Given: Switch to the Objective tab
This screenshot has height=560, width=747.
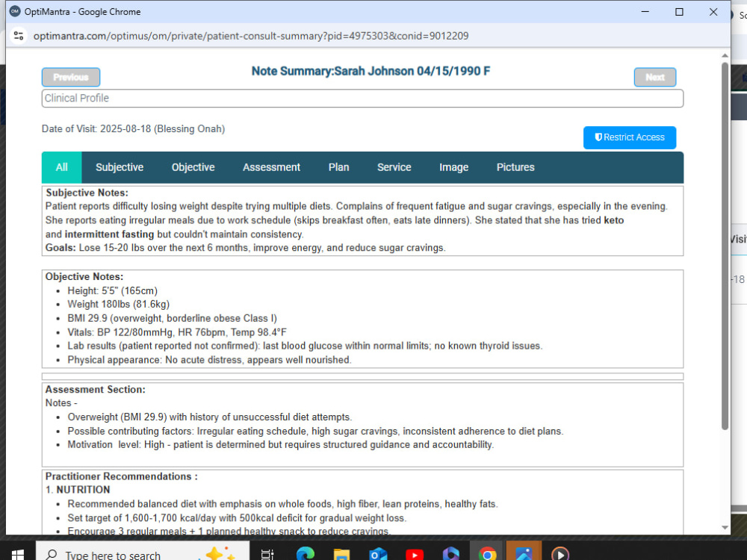Looking at the screenshot, I should 193,167.
